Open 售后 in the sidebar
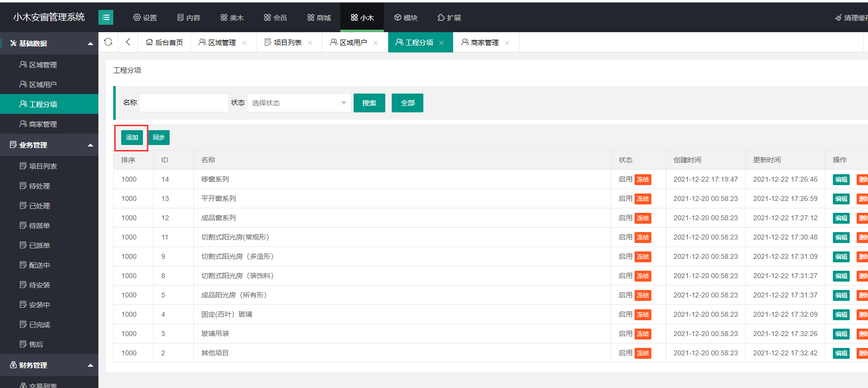The height and width of the screenshot is (388, 868). [x=49, y=344]
